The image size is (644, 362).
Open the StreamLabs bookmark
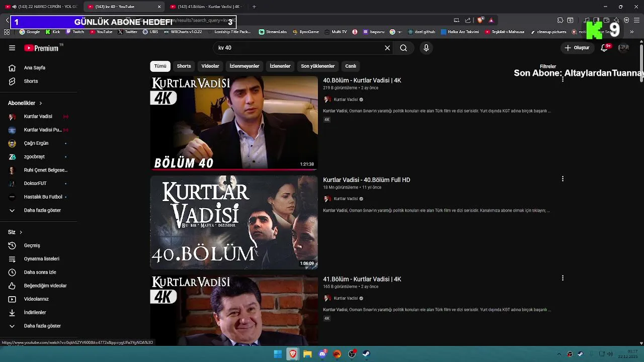point(273,32)
